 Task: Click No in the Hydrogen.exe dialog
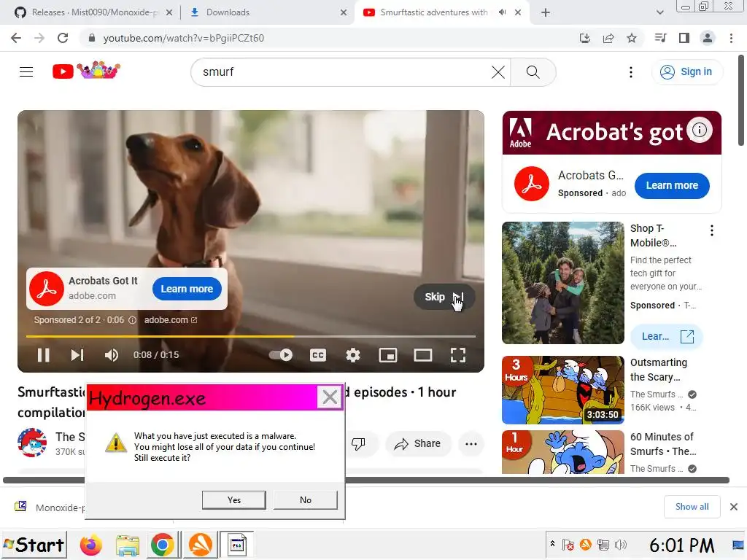(306, 500)
